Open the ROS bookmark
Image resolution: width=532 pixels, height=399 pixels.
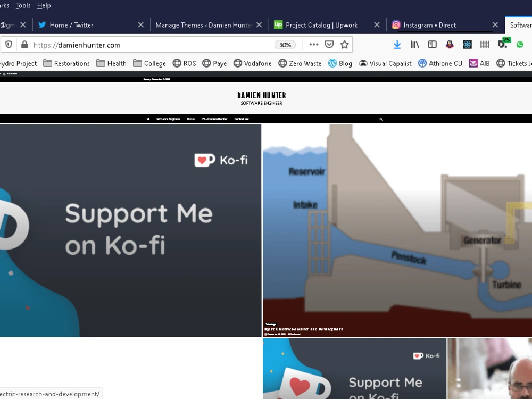pyautogui.click(x=184, y=63)
